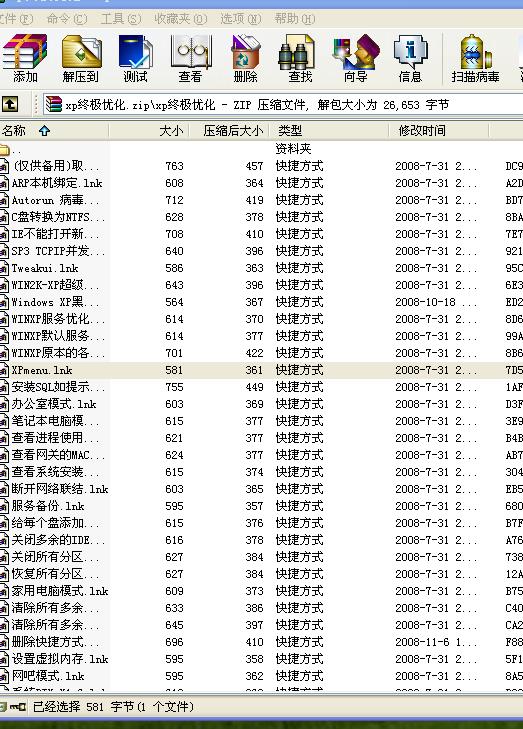Select the 办公室模式.lnk shortcut file
The height and width of the screenshot is (729, 523).
[x=55, y=404]
